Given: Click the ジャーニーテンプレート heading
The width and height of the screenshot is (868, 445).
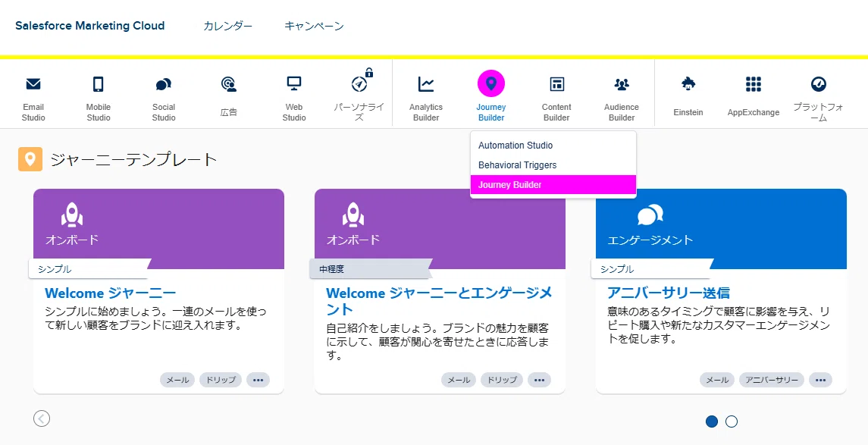Looking at the screenshot, I should tap(133, 160).
